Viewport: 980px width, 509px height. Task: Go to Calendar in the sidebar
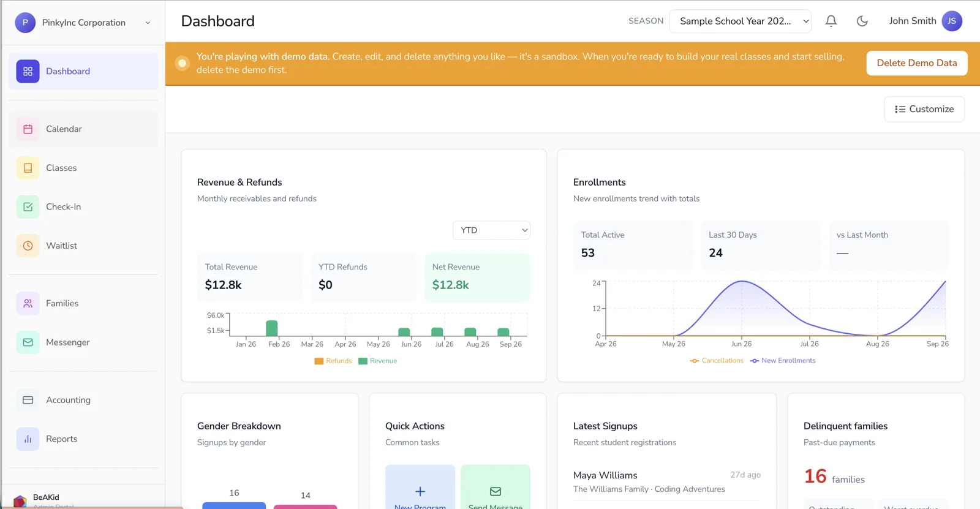83,129
